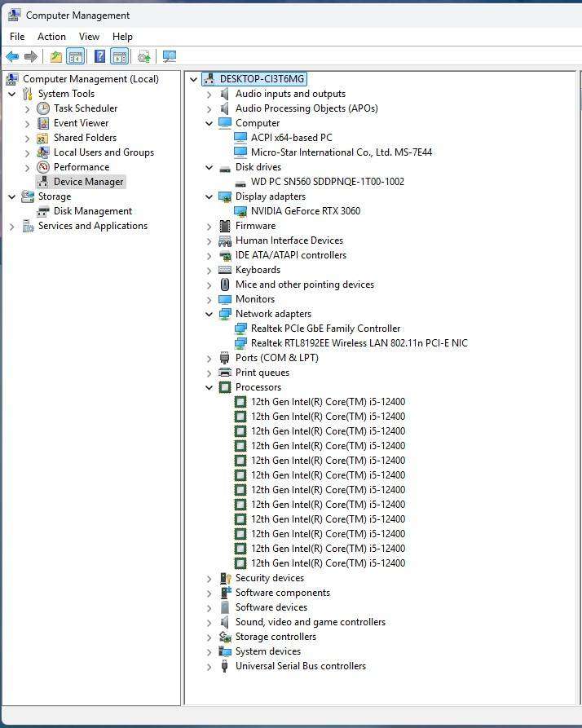Open the Help menu
The image size is (582, 728).
click(122, 36)
